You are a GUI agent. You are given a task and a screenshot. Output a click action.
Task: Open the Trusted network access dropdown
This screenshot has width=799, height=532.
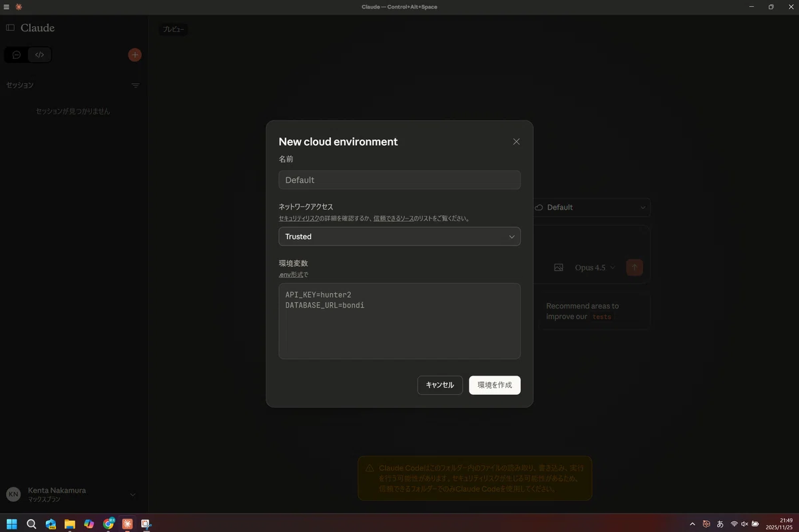tap(400, 236)
